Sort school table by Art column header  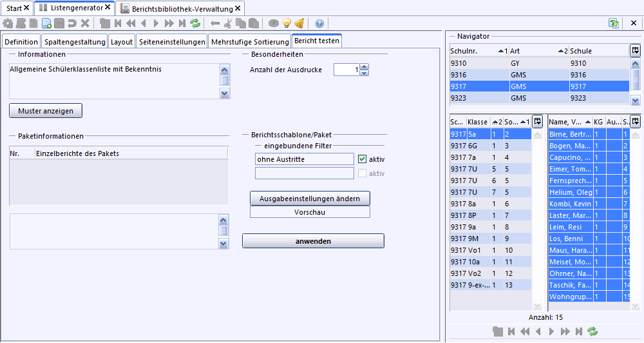[539, 50]
